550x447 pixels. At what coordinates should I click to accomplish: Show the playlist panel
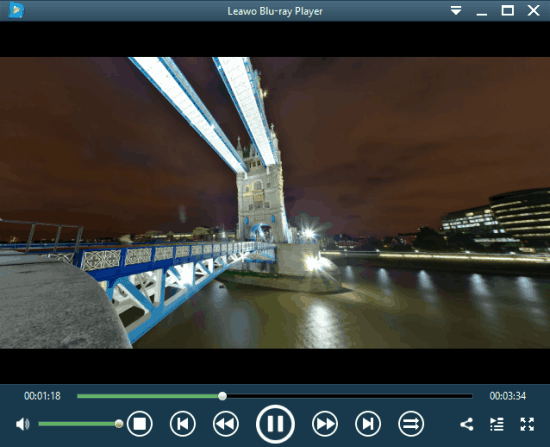pos(497,424)
